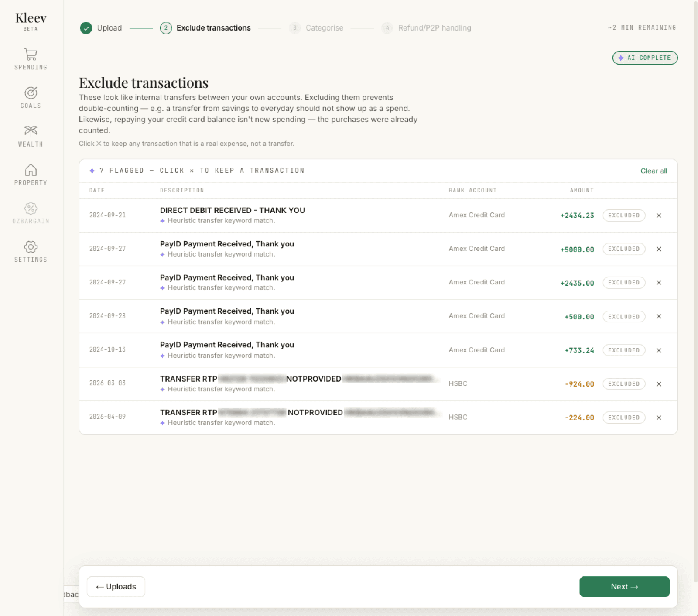Click the HSBC account in the -924.00 row

click(x=458, y=383)
